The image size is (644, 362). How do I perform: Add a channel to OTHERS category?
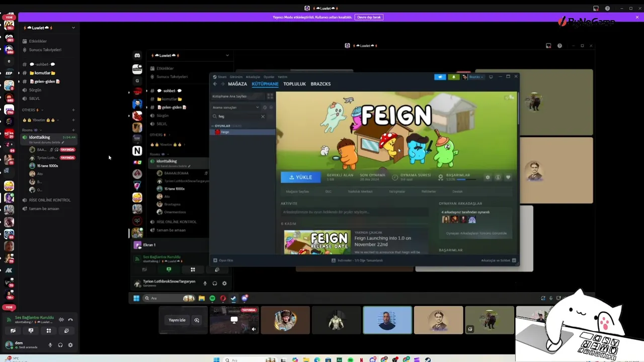[73, 110]
